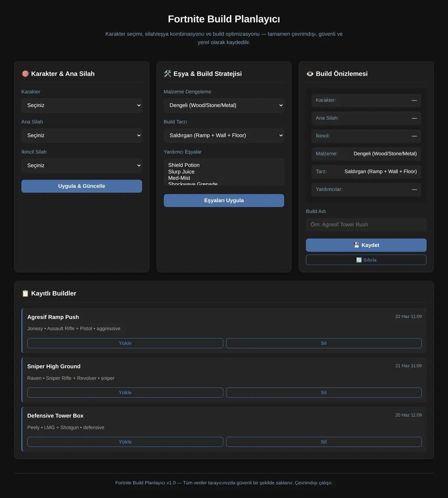Reset the build with Sıfırla
The width and height of the screenshot is (448, 498).
tap(366, 260)
